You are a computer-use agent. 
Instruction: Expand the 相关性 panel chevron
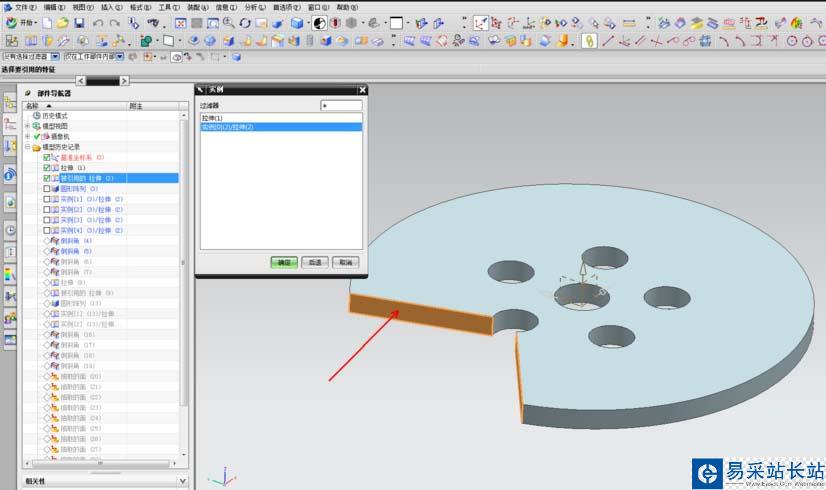pos(182,481)
